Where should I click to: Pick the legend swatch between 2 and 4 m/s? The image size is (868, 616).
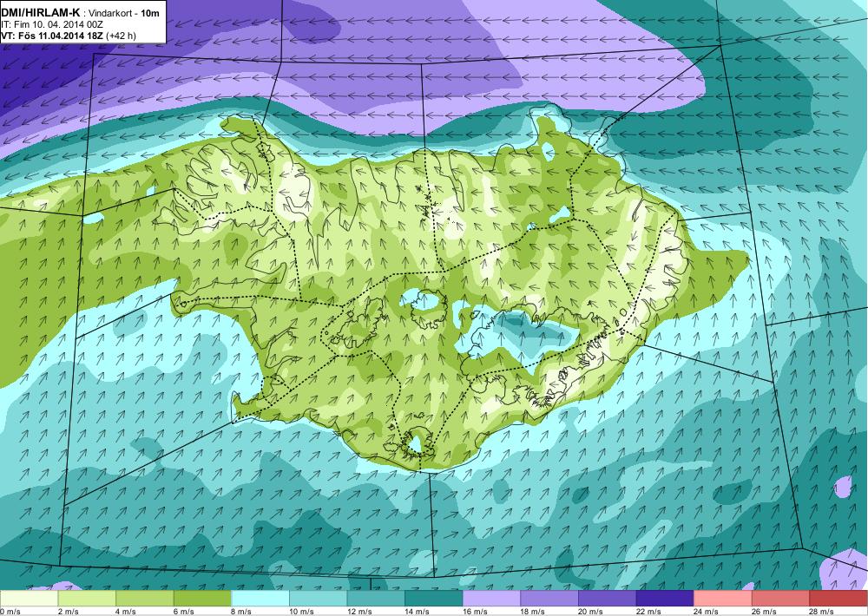[86, 599]
